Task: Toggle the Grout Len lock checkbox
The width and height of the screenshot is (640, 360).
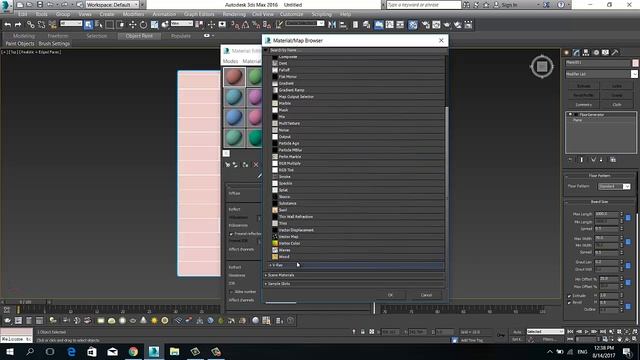Action: [x=628, y=266]
